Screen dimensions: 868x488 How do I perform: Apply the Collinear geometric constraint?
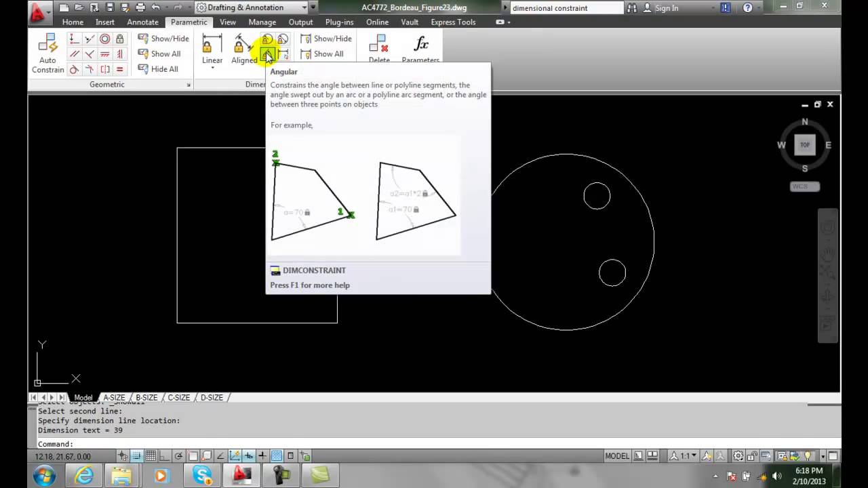tap(90, 39)
